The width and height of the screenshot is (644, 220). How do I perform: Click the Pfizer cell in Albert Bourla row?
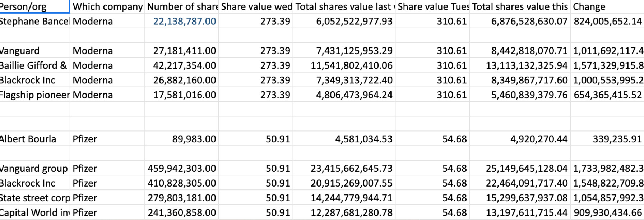click(x=107, y=139)
